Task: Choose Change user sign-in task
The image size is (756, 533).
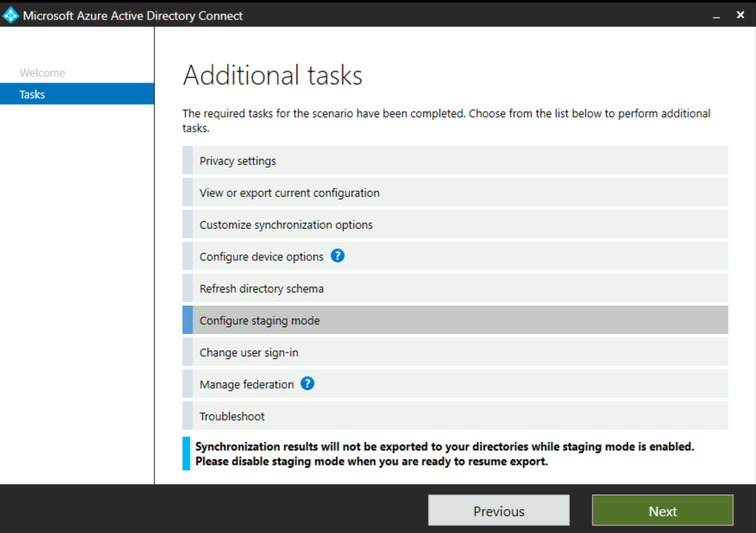Action: (x=455, y=352)
